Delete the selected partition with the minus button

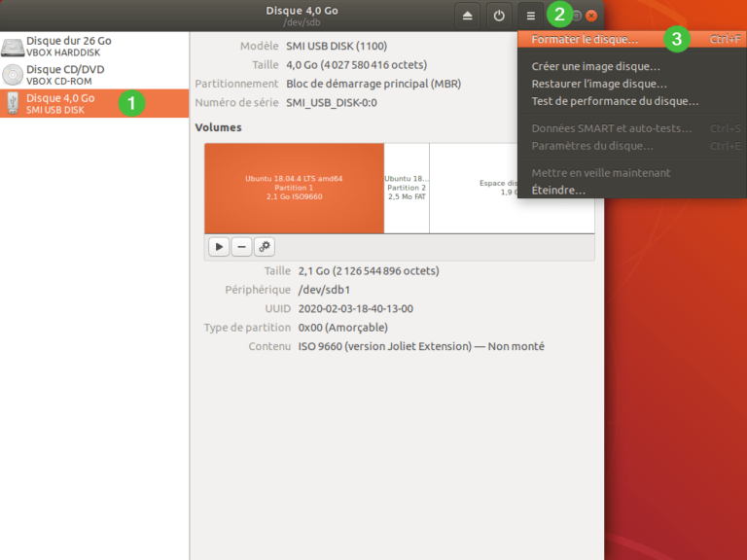click(x=241, y=247)
